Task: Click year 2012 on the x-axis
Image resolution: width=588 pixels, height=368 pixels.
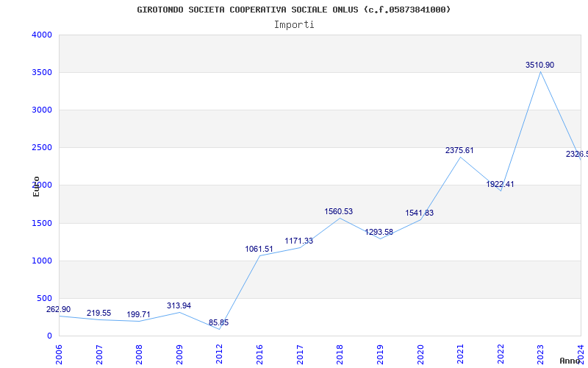Action: tap(220, 354)
